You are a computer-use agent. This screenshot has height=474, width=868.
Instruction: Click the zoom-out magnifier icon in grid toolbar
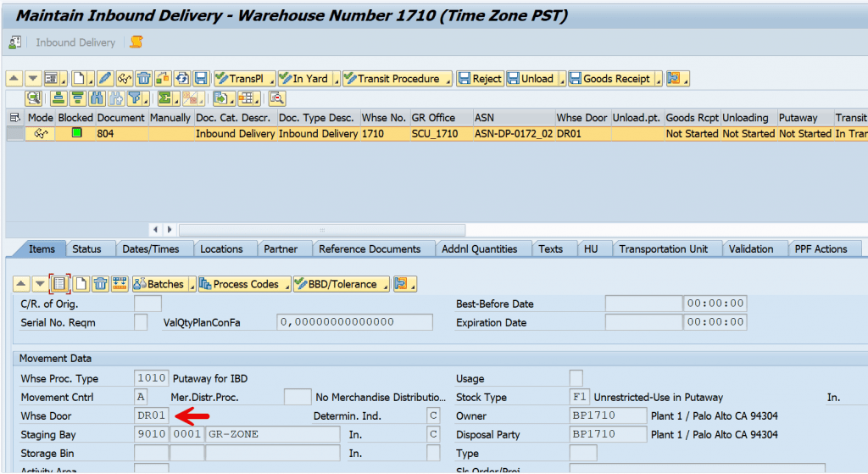tap(277, 98)
